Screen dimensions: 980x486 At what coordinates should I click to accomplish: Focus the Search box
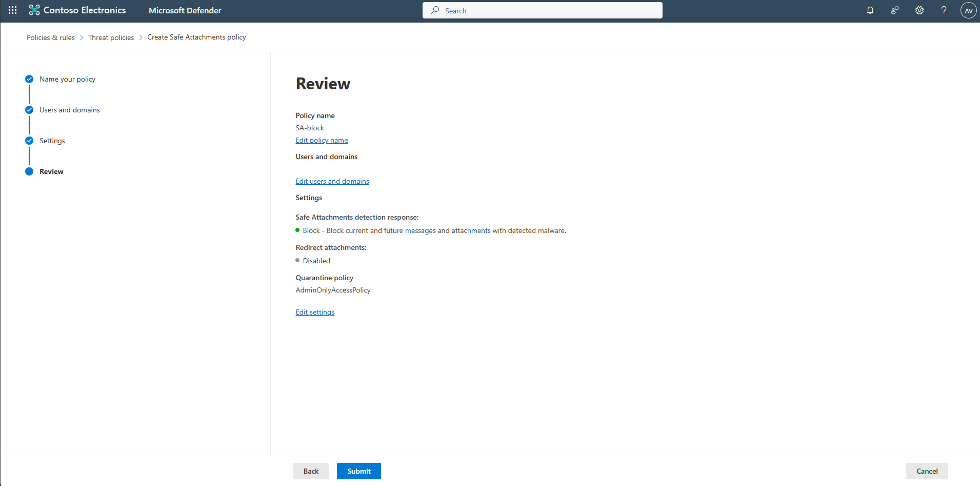[x=543, y=10]
